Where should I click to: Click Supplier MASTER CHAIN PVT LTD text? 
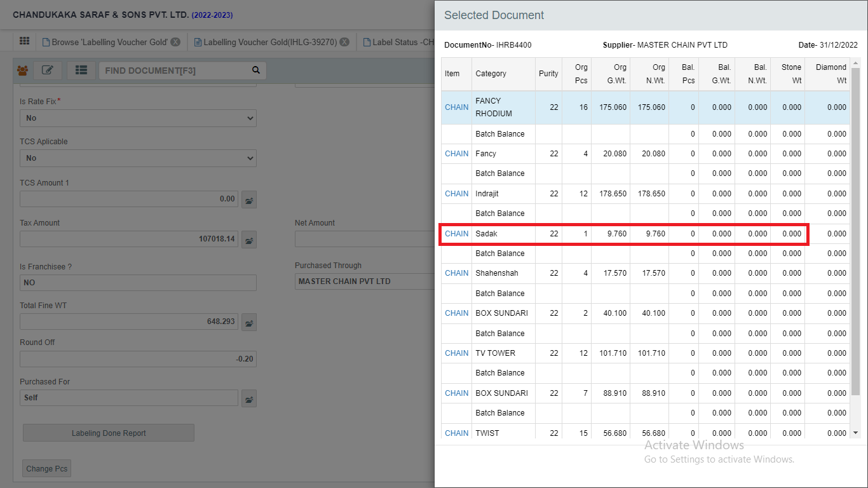665,45
